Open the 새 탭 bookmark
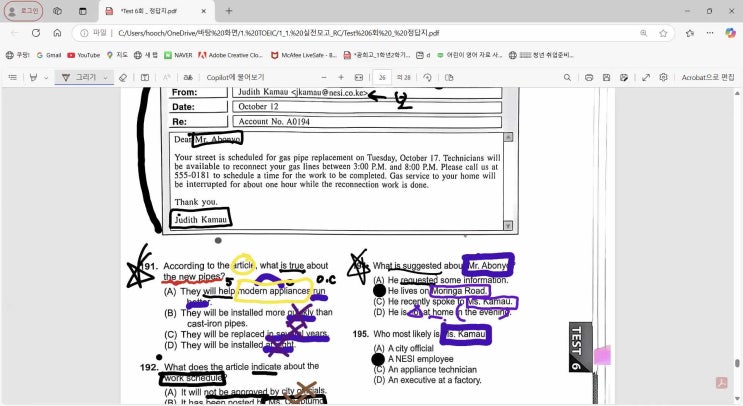The image size is (743, 406). tap(146, 55)
